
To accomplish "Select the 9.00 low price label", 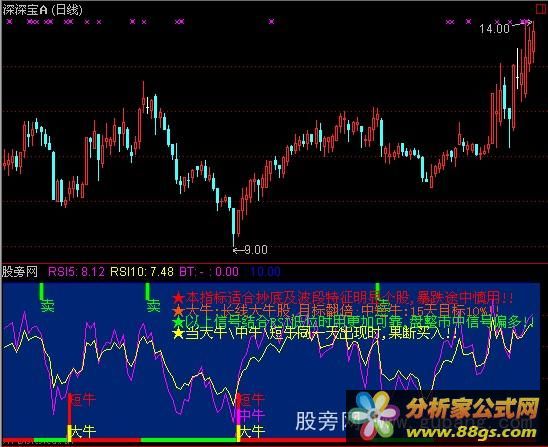I will coord(256,250).
